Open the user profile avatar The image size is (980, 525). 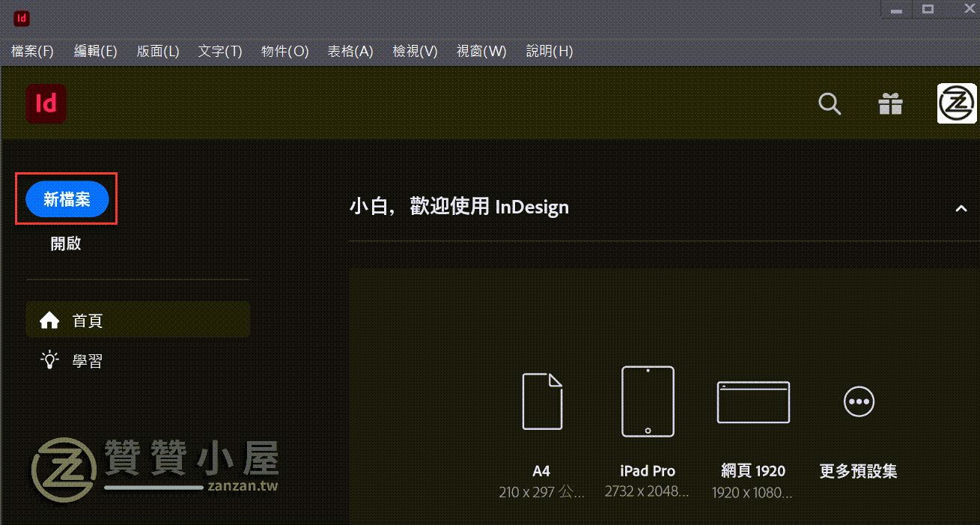coord(958,103)
